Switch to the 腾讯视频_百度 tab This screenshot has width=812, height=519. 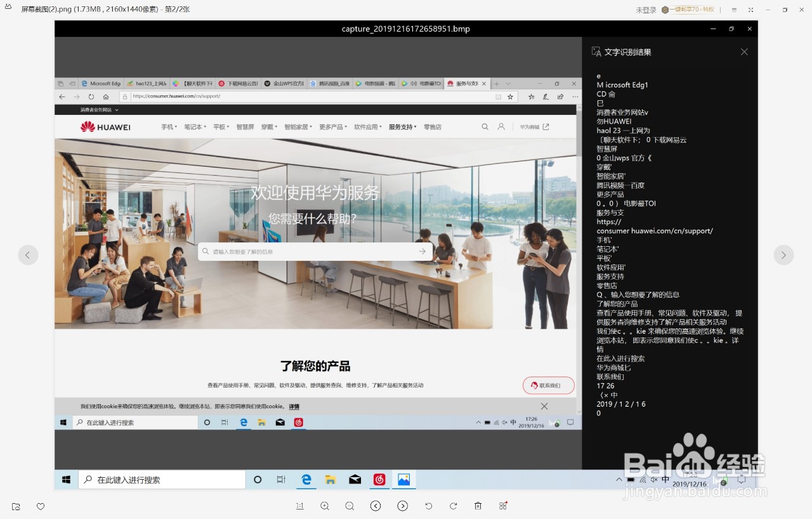pyautogui.click(x=329, y=83)
